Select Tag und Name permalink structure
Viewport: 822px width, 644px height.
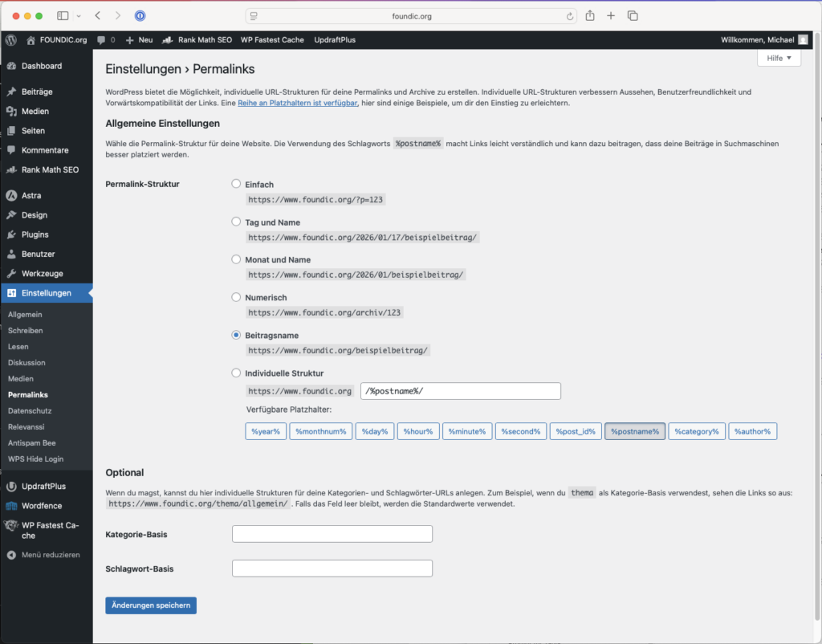(x=236, y=222)
